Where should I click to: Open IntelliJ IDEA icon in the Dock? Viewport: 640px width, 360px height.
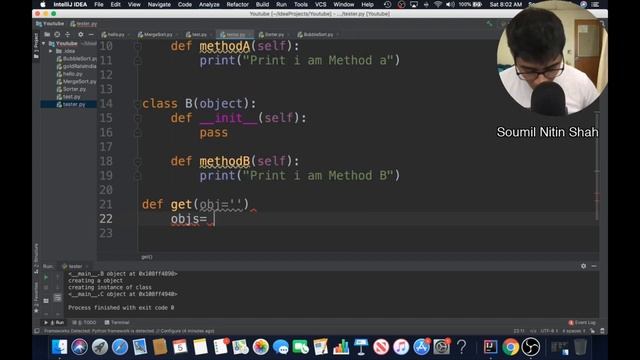(x=490, y=347)
